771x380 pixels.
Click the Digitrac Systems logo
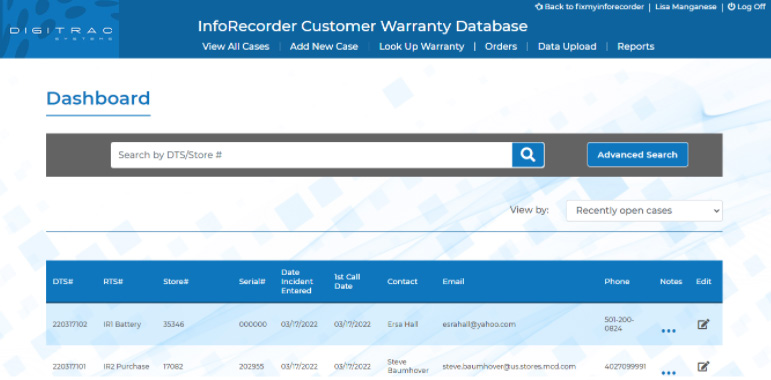pyautogui.click(x=61, y=33)
